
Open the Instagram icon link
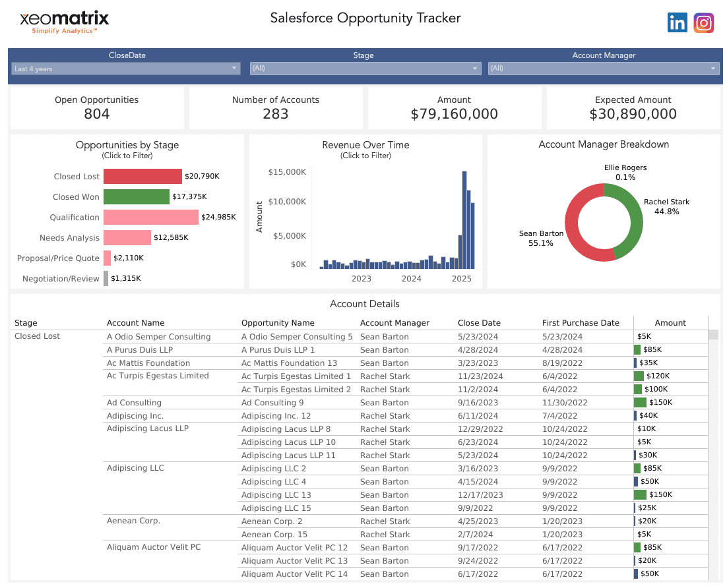pyautogui.click(x=703, y=22)
